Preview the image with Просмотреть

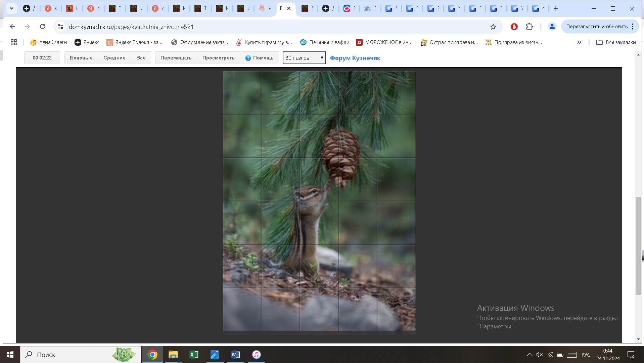coord(218,58)
